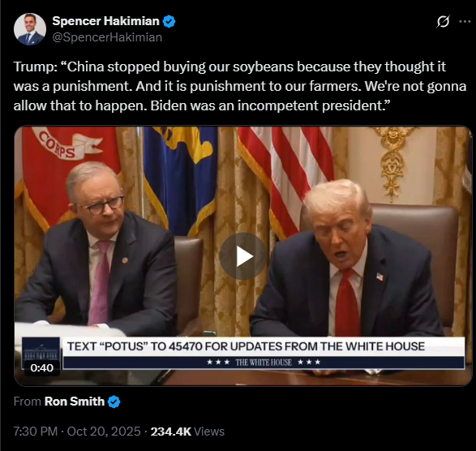Viewport: 476px width, 451px height.
Task: Open the Spencer Hakimian display name link
Action: click(105, 21)
